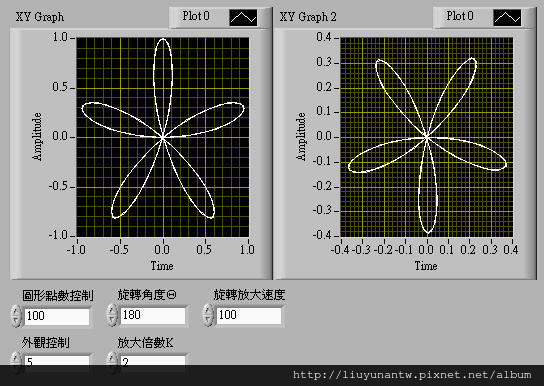Image resolution: width=544 pixels, height=386 pixels.
Task: Click the -0.4 bottom Y-axis value in XY Graph 2
Action: tap(322, 235)
